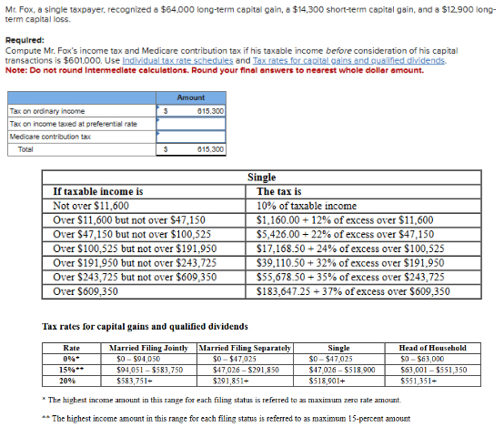The image size is (504, 427).
Task: Click the 'Required:' heading
Action: tap(25, 40)
